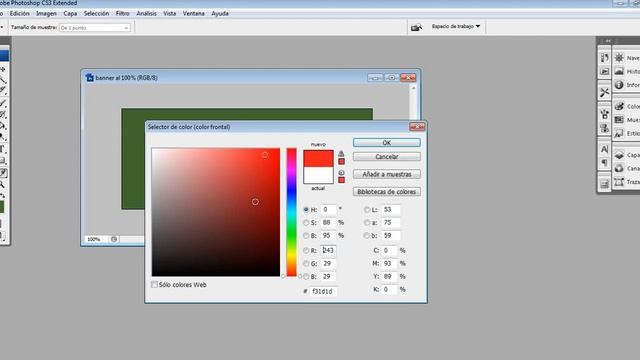This screenshot has width=640, height=360.
Task: Select the R red radio button
Action: click(x=306, y=250)
